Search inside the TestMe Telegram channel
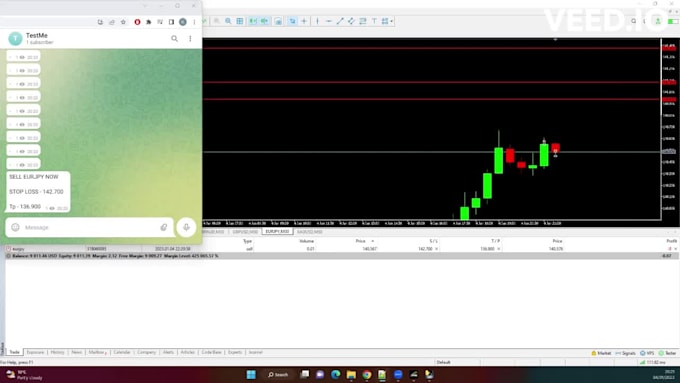 174,39
